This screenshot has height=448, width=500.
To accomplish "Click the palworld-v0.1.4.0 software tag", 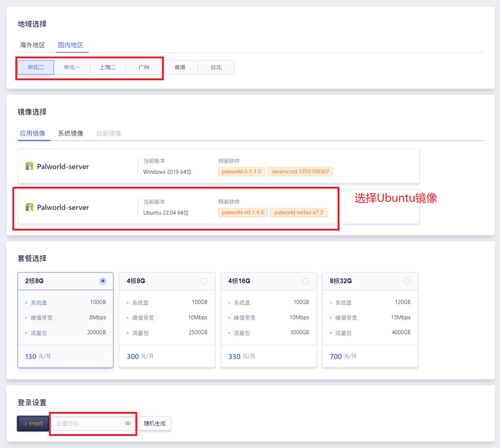I will [x=243, y=213].
